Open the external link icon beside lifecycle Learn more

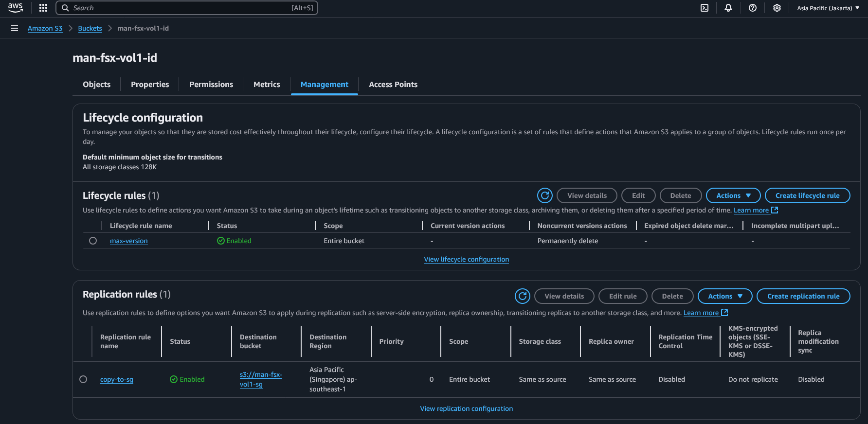775,210
